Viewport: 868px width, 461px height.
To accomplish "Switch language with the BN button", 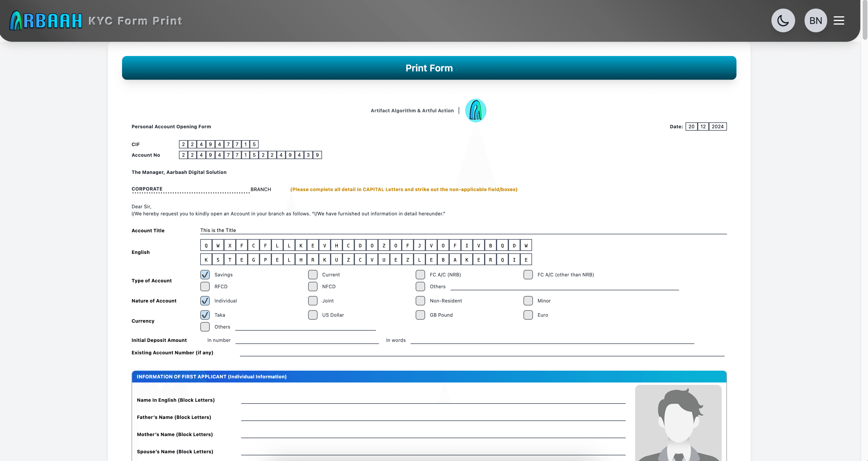I will 816,20.
